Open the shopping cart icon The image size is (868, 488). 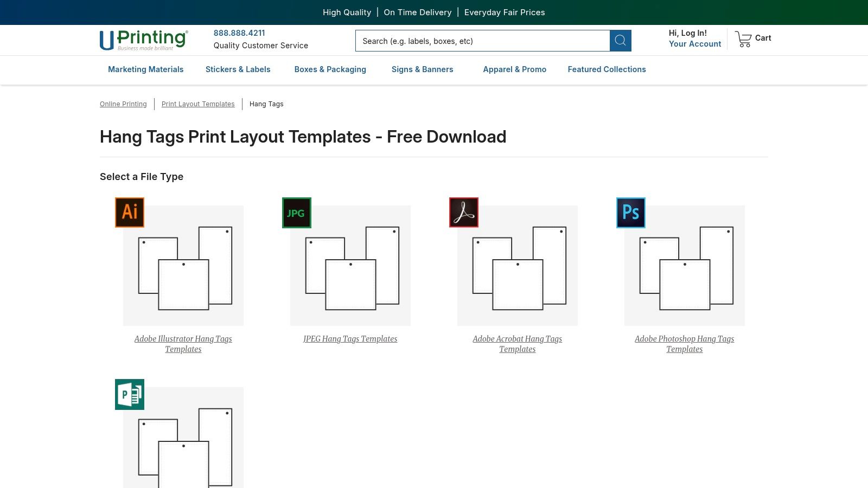(743, 39)
